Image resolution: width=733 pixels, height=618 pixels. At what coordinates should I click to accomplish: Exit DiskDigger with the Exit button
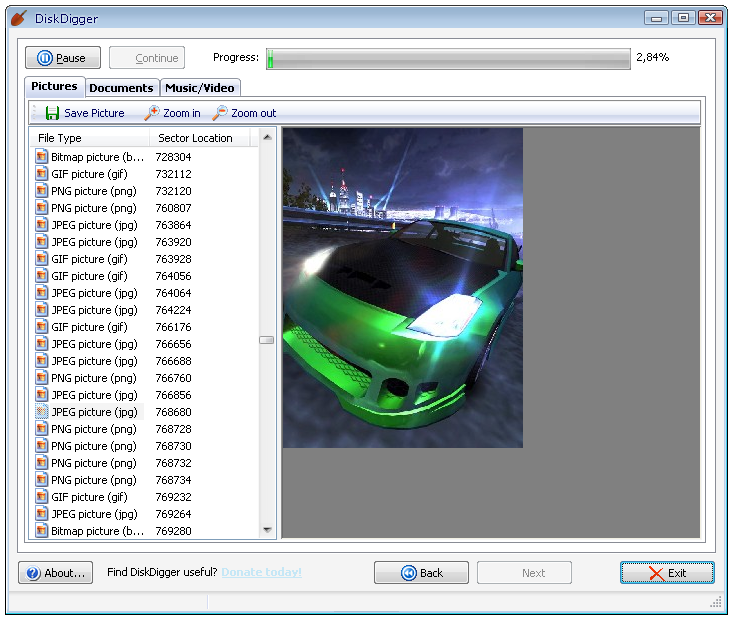[667, 573]
